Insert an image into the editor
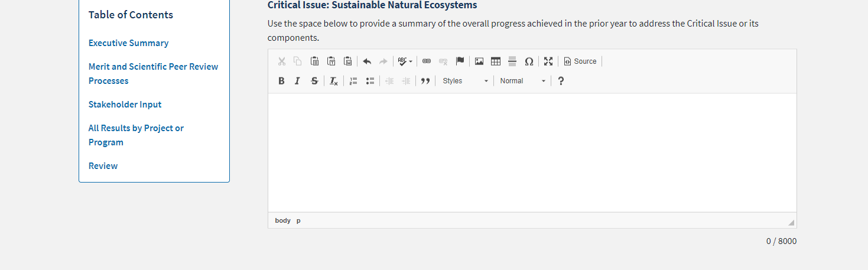The width and height of the screenshot is (868, 270). point(479,61)
